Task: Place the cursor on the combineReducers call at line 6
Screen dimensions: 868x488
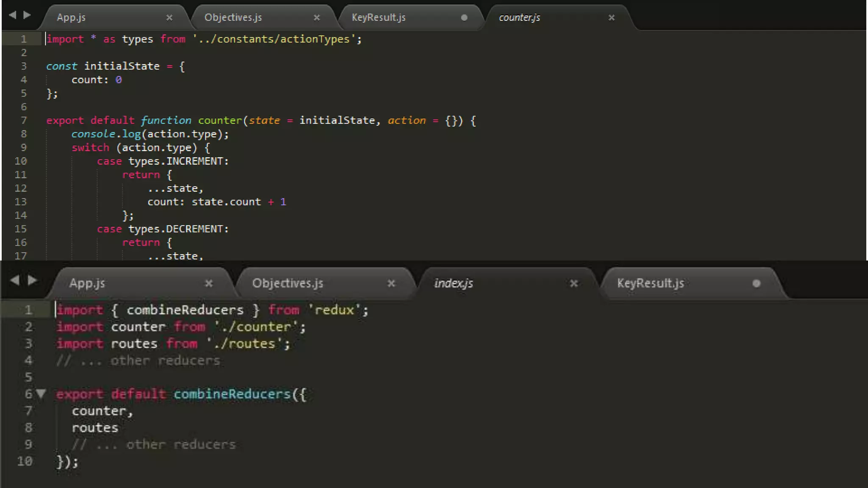Action: pos(232,394)
